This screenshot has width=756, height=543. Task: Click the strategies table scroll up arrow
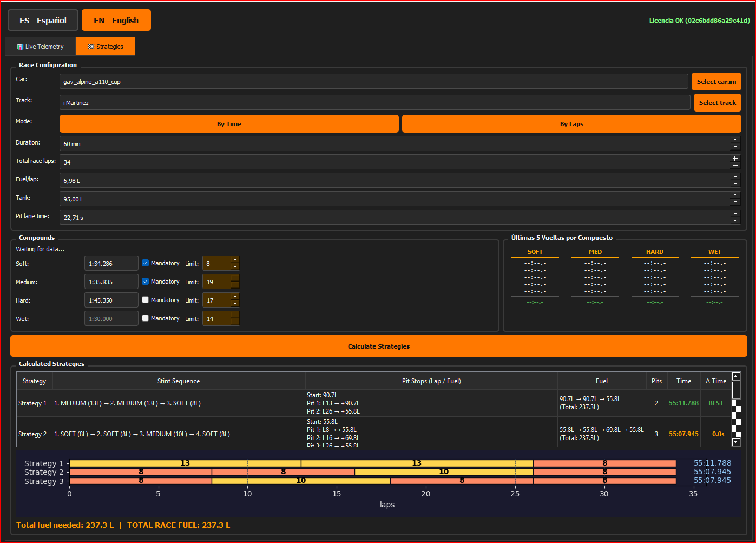click(736, 377)
